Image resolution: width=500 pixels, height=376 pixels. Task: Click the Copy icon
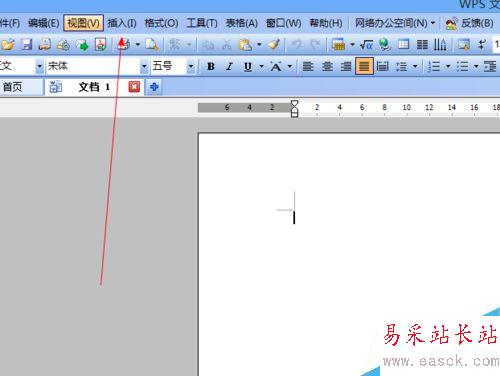(x=208, y=44)
